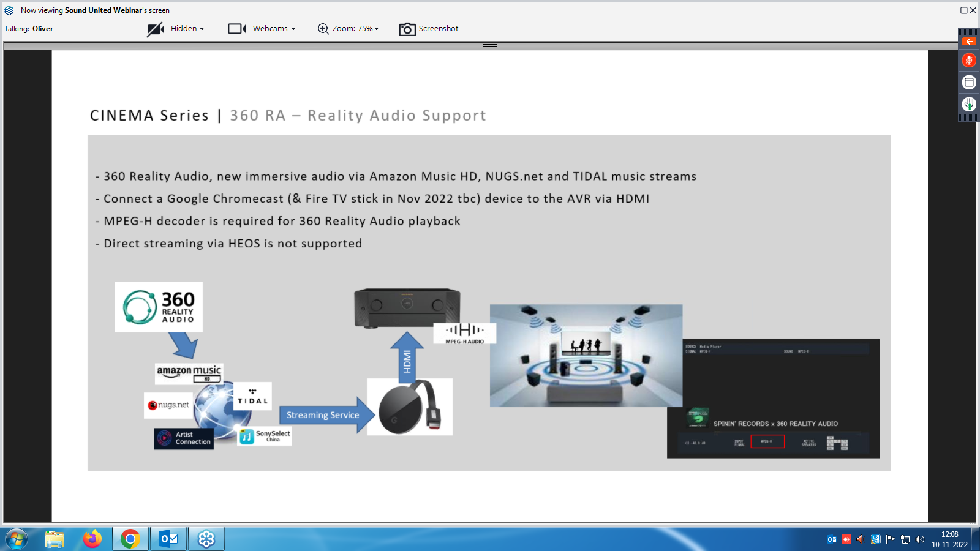Click the 'Talking: Oliver' label
The width and height of the screenshot is (980, 551).
(x=29, y=29)
